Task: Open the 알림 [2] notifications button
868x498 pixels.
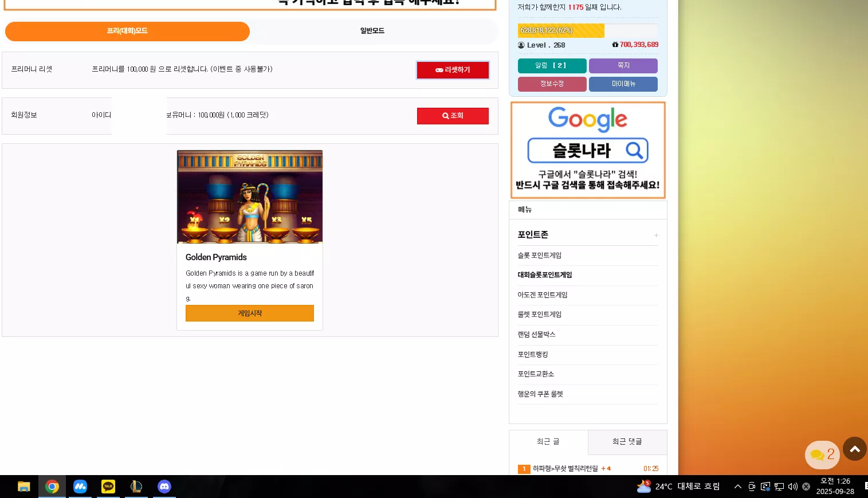Action: 552,66
